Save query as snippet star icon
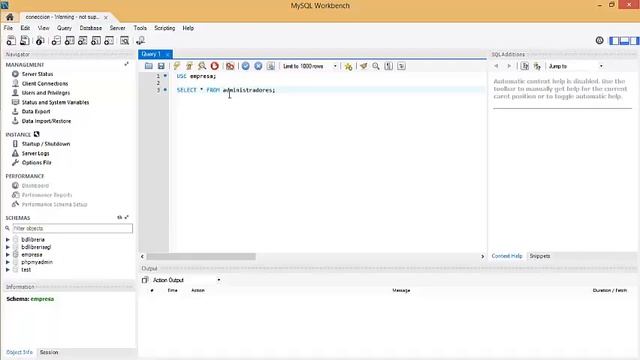 tap(348, 67)
